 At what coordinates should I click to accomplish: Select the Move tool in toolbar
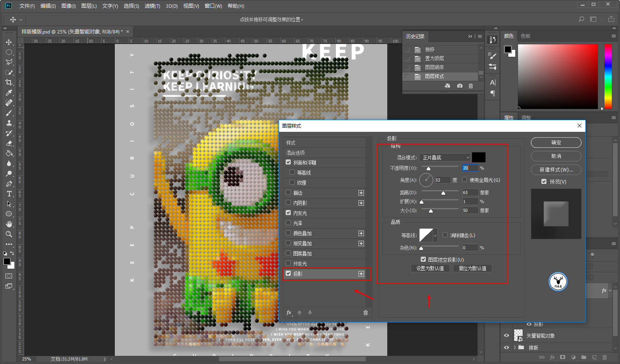point(9,42)
